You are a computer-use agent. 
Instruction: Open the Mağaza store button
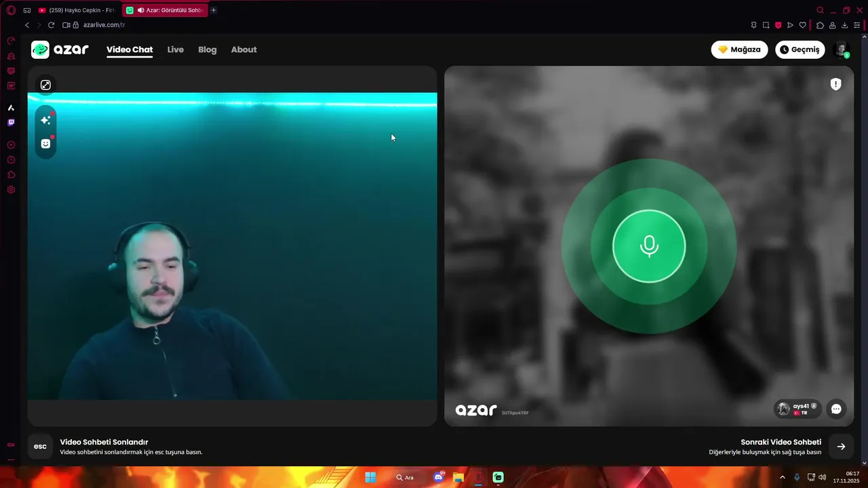point(739,49)
